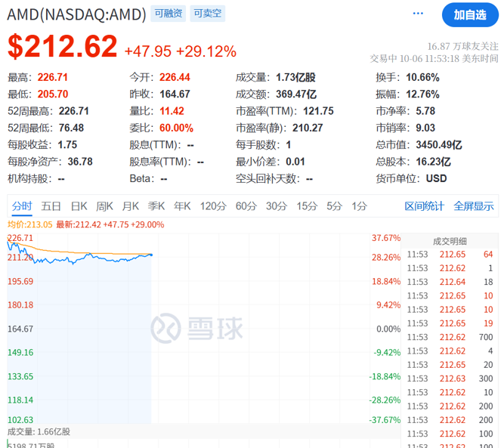This screenshot has width=504, height=448.
Task: Open the 1分 one-minute chart tab
Action: click(x=359, y=206)
